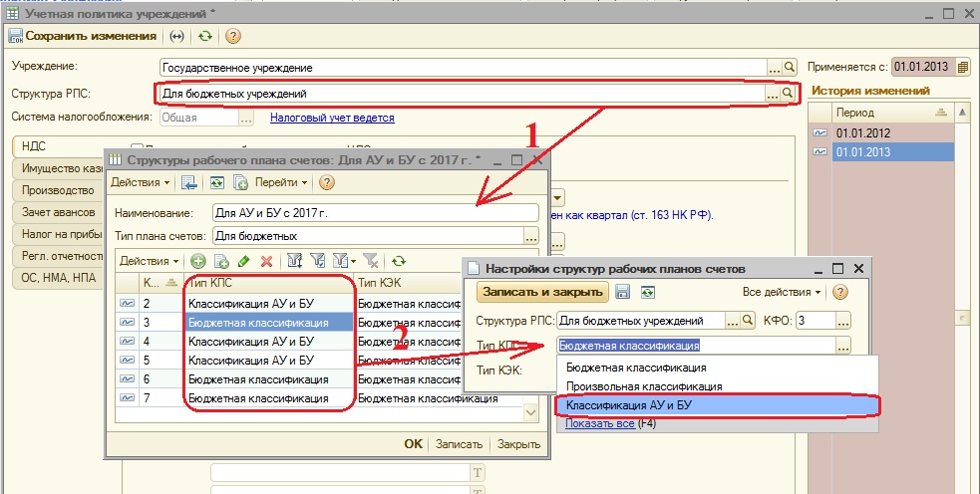Open help icon in main window toolbar
This screenshot has height=494, width=980.
click(232, 36)
